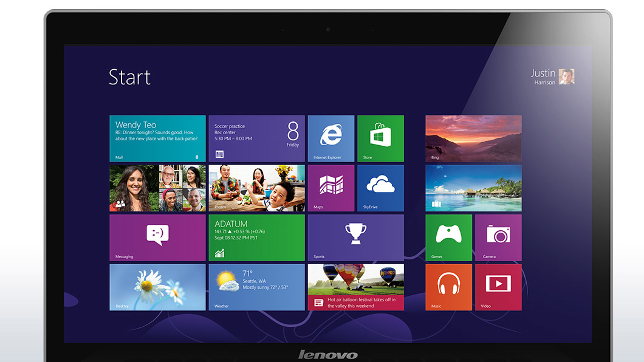Open the SkyDrive cloud tile

[380, 188]
